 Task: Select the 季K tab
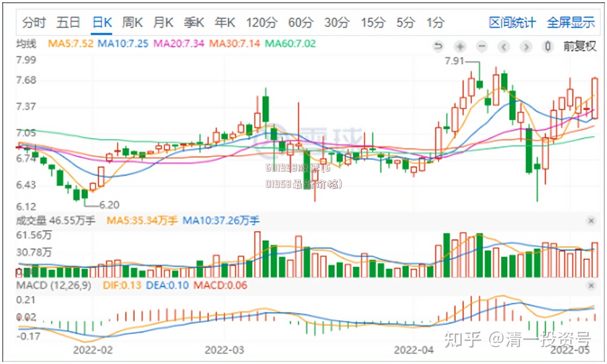click(194, 22)
